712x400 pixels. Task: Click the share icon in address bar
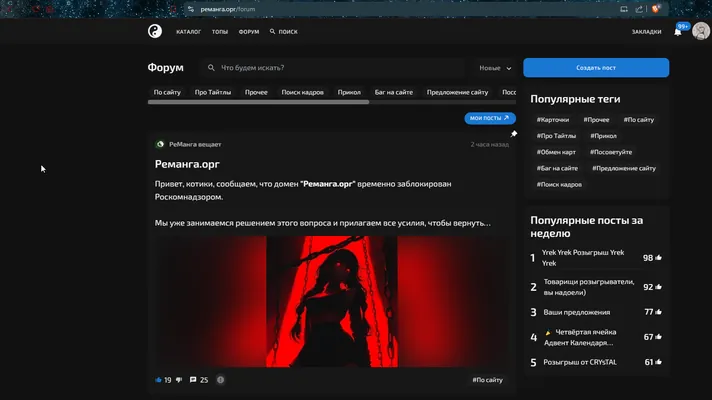(x=639, y=9)
